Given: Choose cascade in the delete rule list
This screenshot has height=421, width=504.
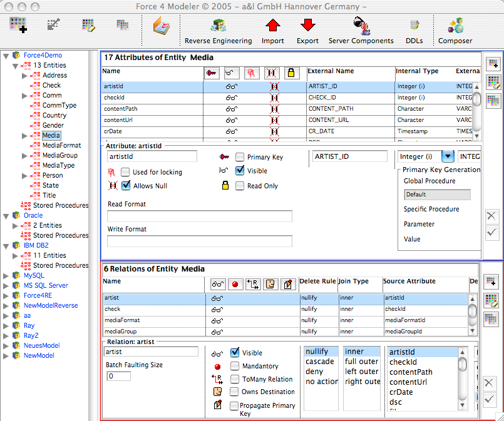Looking at the screenshot, I should (x=319, y=362).
